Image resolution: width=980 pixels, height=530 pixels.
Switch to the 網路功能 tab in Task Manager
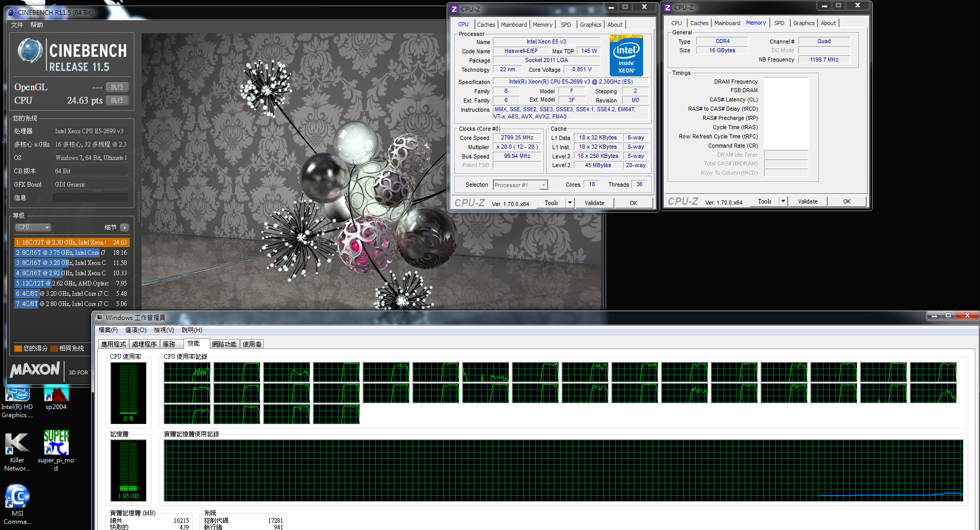tap(224, 344)
